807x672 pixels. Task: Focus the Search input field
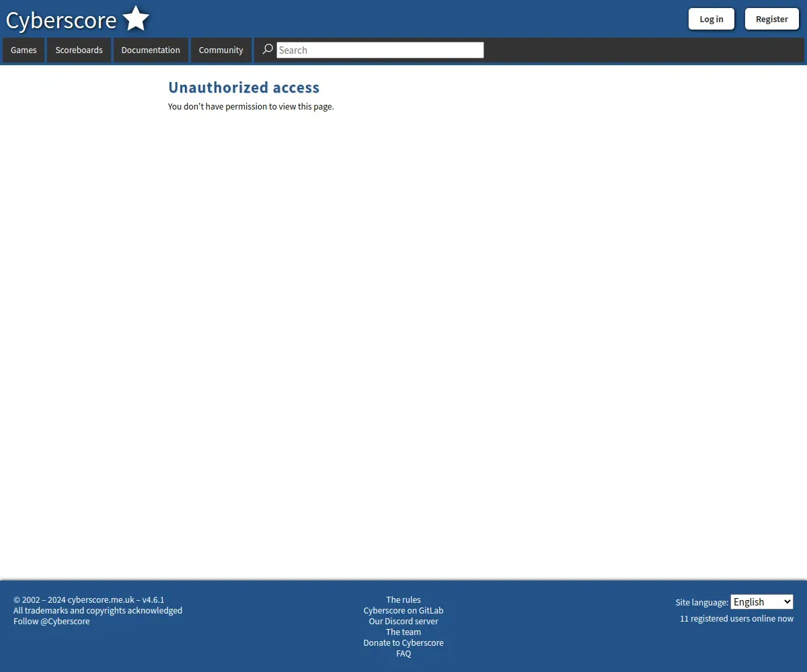pyautogui.click(x=380, y=50)
